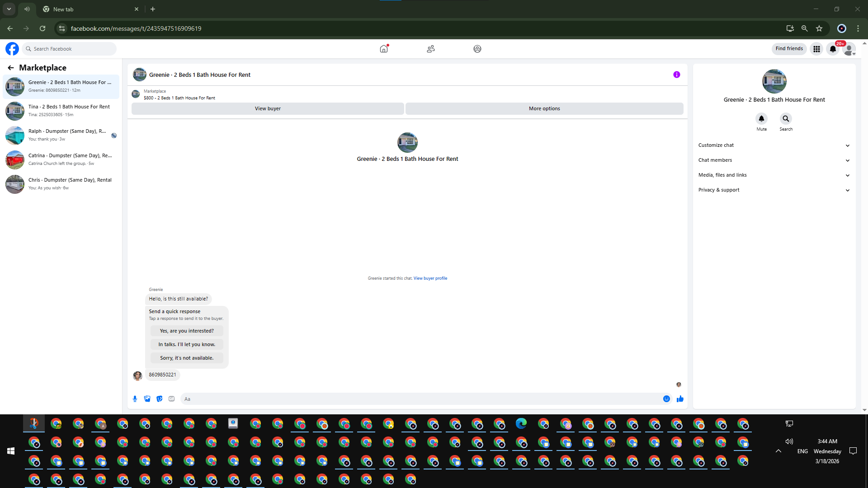Click the View buyer button

268,109
